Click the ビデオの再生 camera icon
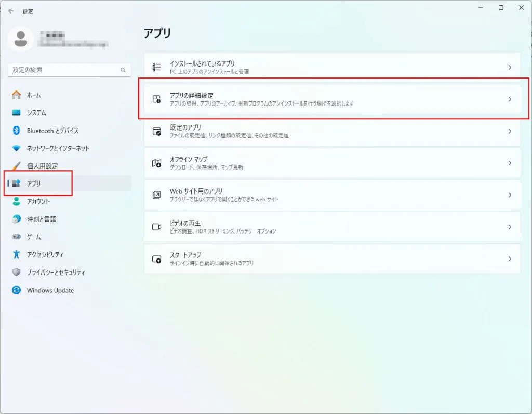Image resolution: width=532 pixels, height=414 pixels. [156, 227]
